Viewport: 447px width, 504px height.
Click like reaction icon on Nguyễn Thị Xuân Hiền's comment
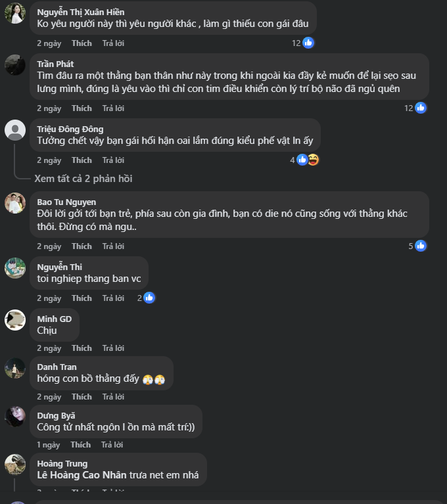pos(308,43)
